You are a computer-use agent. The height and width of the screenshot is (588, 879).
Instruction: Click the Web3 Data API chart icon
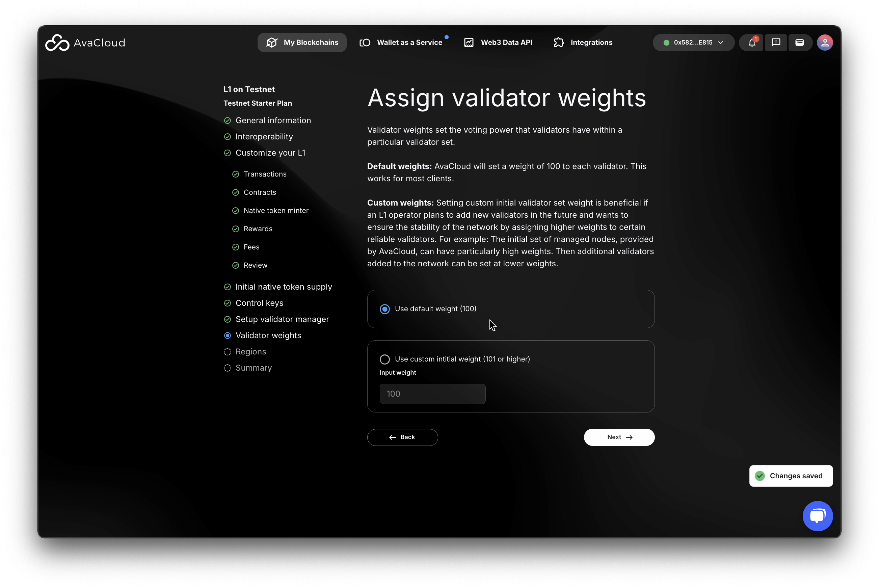pos(469,43)
